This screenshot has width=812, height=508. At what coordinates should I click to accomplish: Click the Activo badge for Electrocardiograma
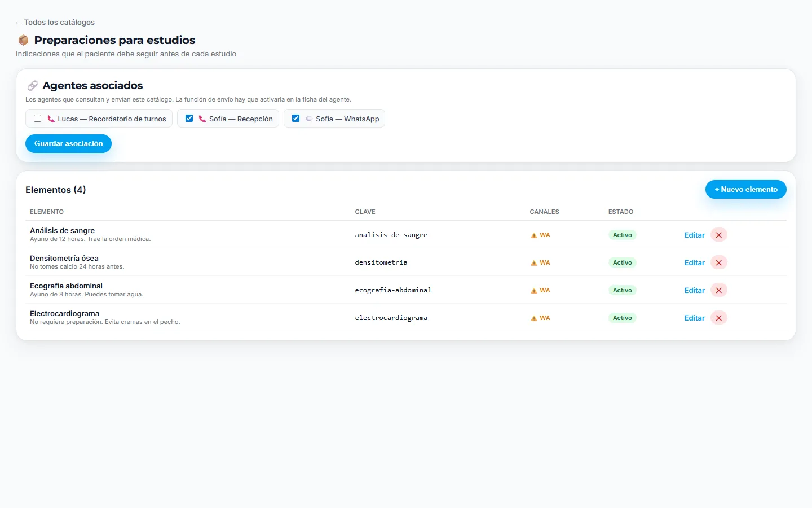(623, 318)
